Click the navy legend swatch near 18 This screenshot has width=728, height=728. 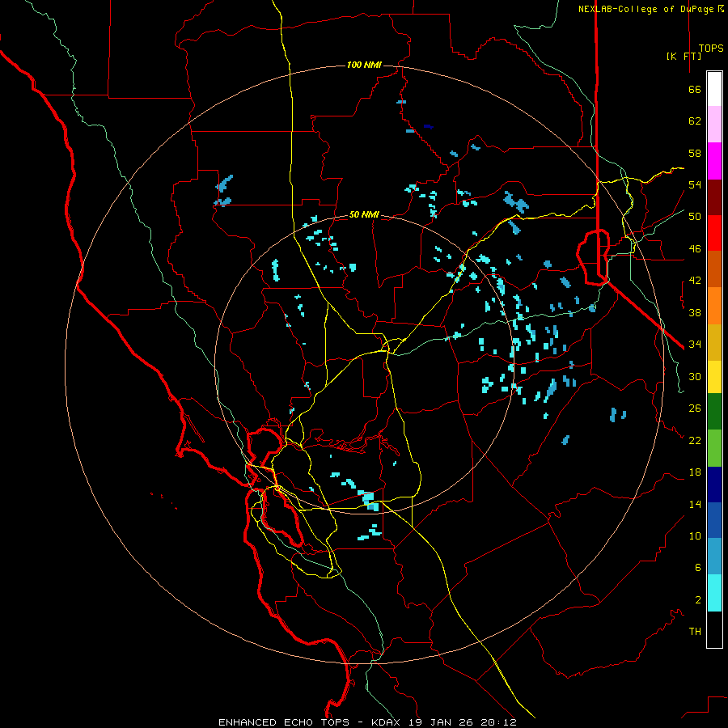pos(714,485)
